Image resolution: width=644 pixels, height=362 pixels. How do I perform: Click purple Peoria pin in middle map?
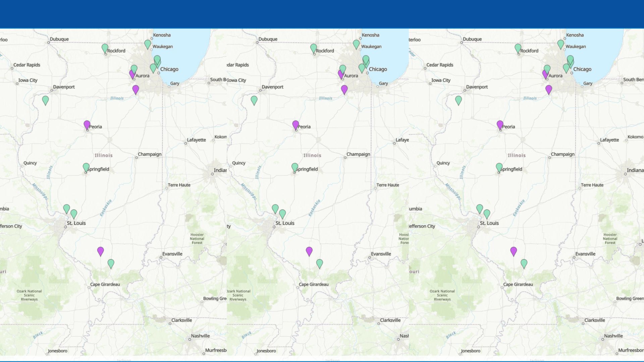click(x=296, y=125)
